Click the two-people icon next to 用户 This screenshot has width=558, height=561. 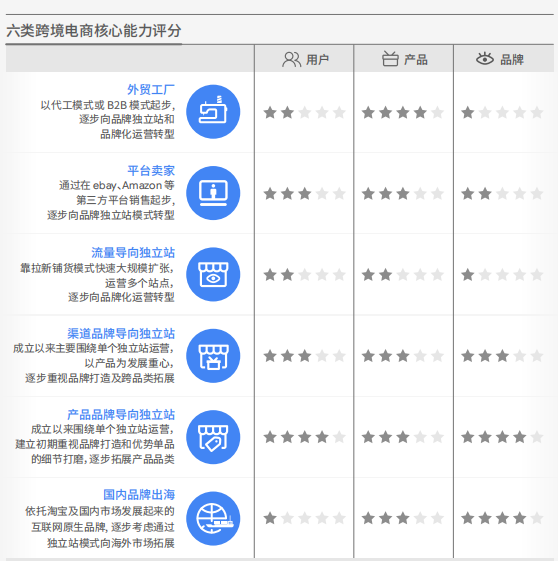292,59
